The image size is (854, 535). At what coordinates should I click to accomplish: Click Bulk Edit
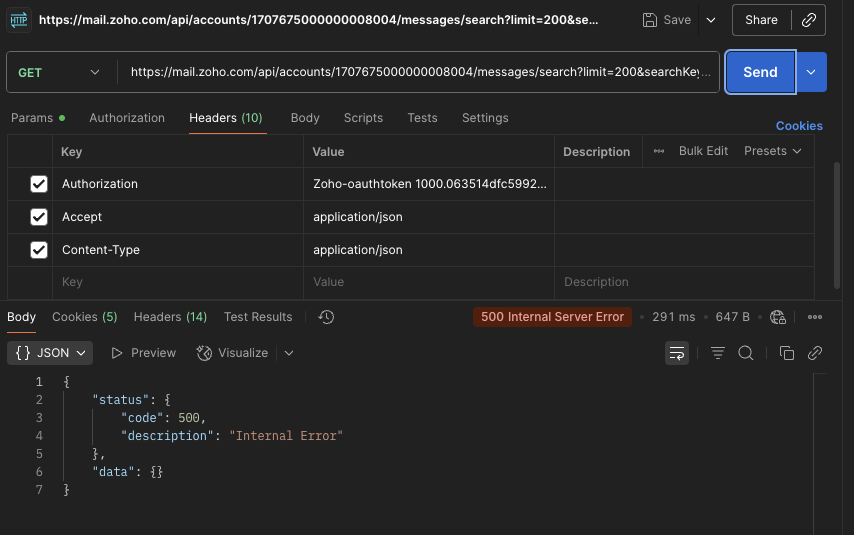point(703,151)
